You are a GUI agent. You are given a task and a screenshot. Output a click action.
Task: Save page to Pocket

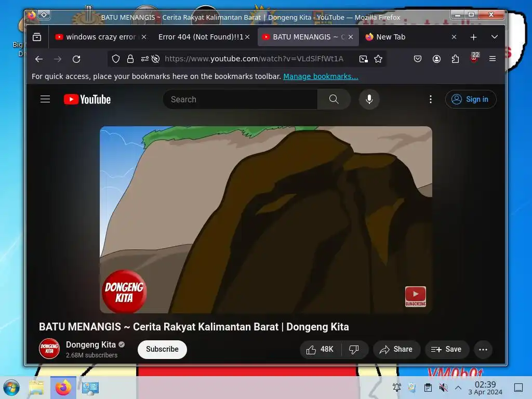point(418,59)
